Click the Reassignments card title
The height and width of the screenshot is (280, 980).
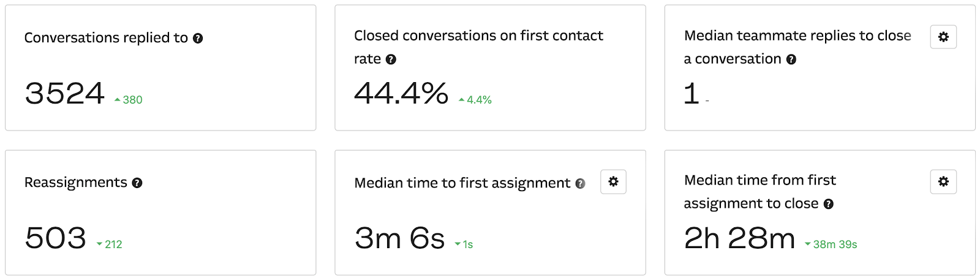click(x=76, y=183)
